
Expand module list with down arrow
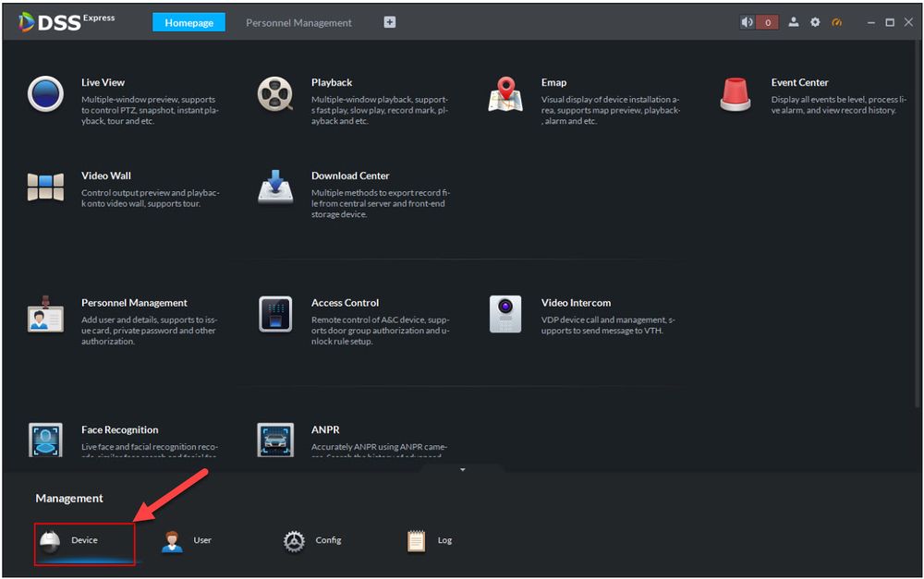pyautogui.click(x=463, y=469)
